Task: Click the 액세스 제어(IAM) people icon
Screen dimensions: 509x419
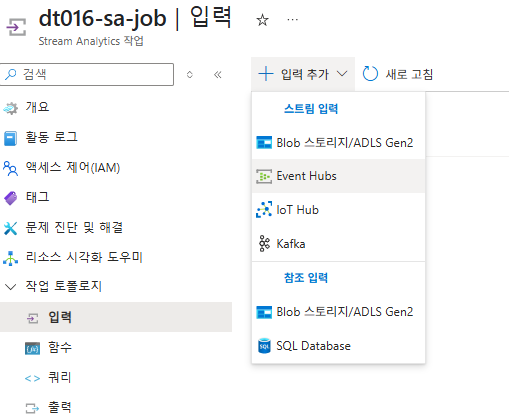Action: click(x=10, y=168)
